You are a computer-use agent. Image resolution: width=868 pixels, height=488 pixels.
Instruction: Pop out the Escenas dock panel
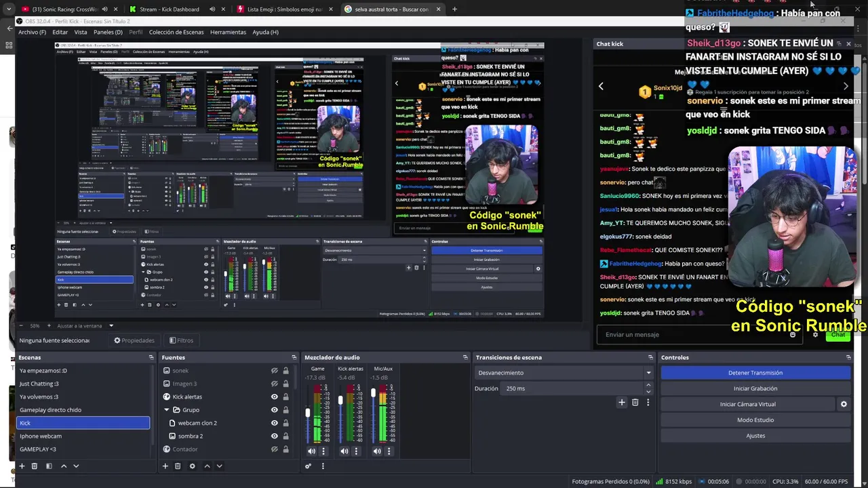tap(151, 357)
